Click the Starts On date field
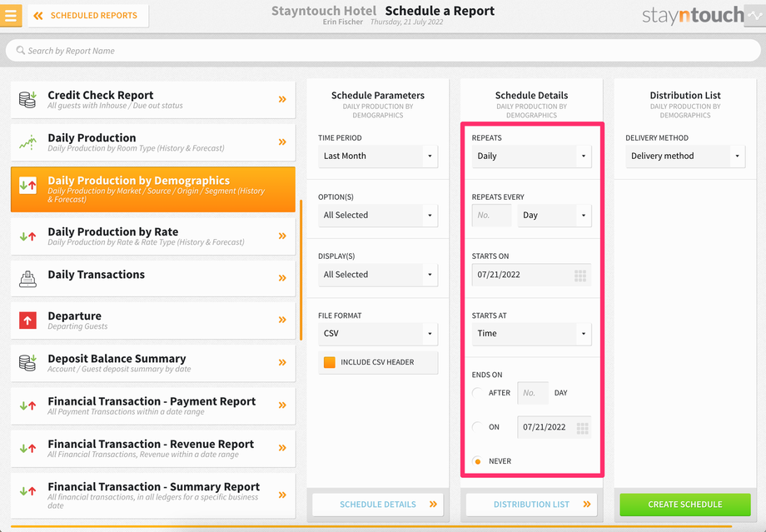 (531, 275)
